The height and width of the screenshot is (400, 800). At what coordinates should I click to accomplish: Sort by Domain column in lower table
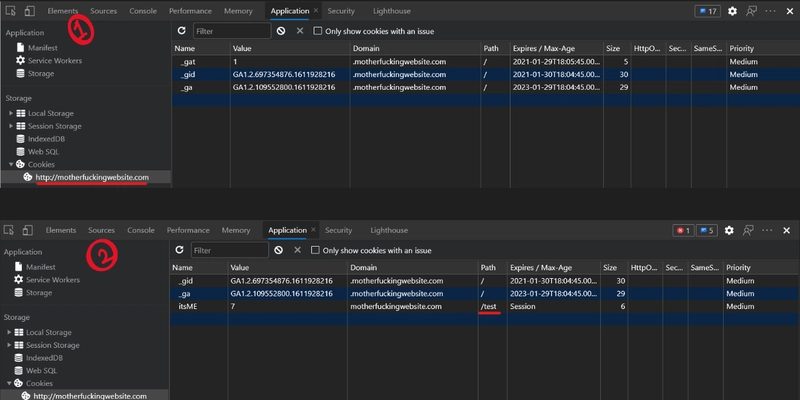413,267
